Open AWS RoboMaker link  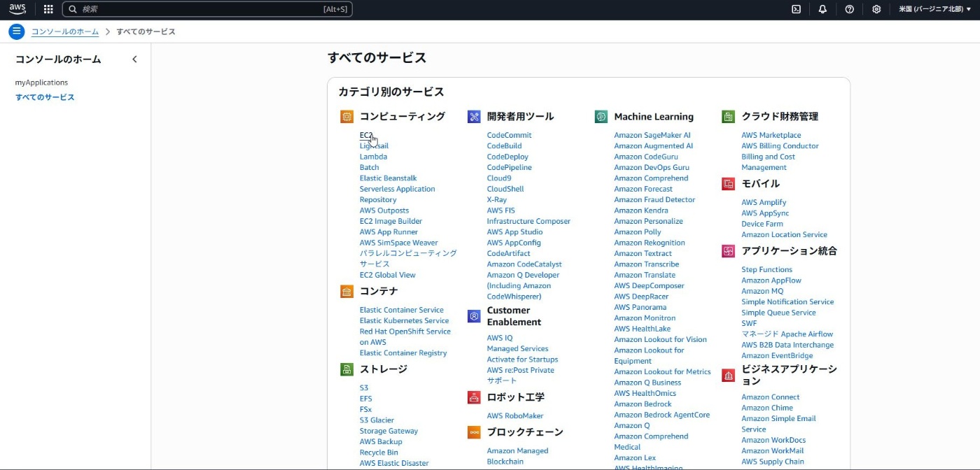point(514,415)
